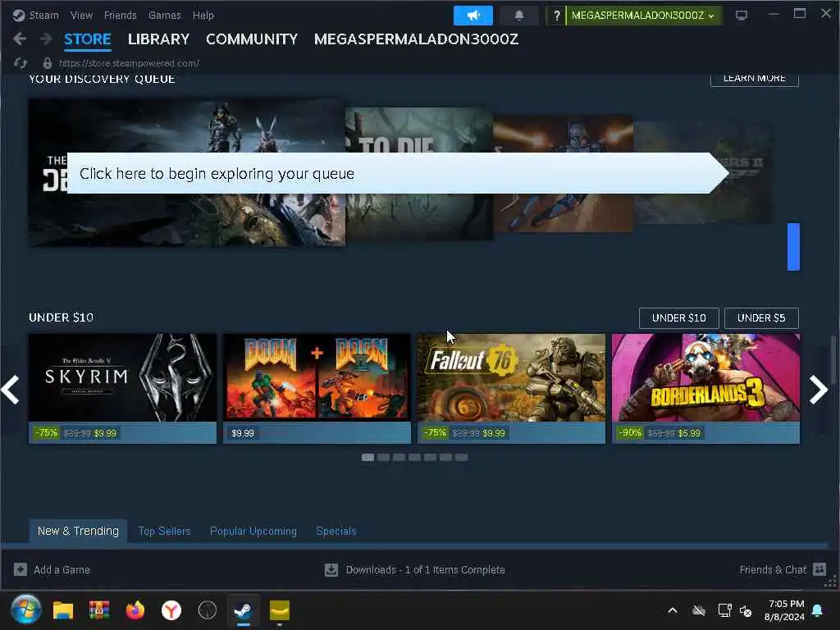The image size is (840, 630).
Task: Select the Specials tab
Action: coord(336,531)
